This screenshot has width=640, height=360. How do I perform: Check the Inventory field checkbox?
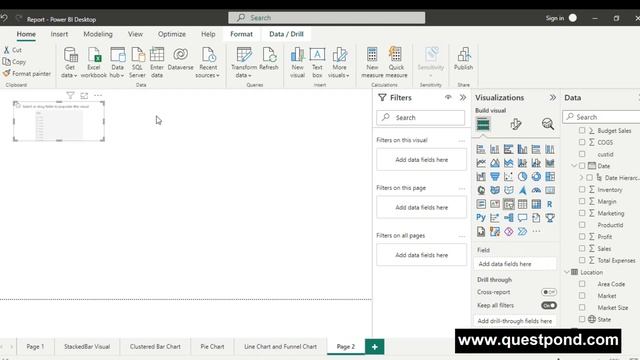pos(582,189)
